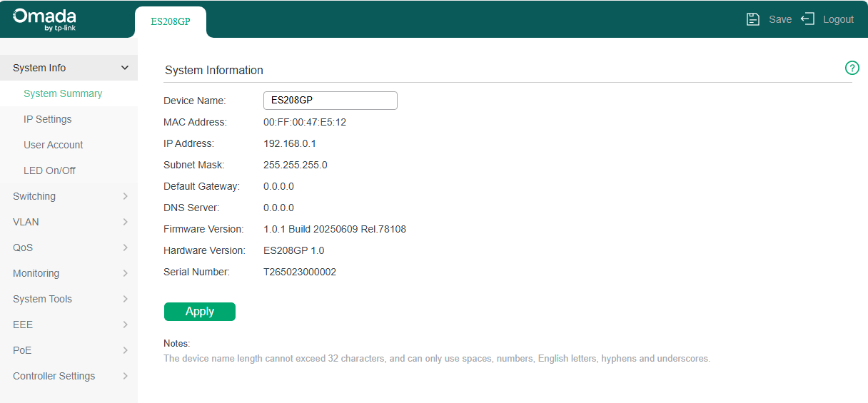The width and height of the screenshot is (868, 403).
Task: Click the Hardware Version label
Action: click(204, 250)
